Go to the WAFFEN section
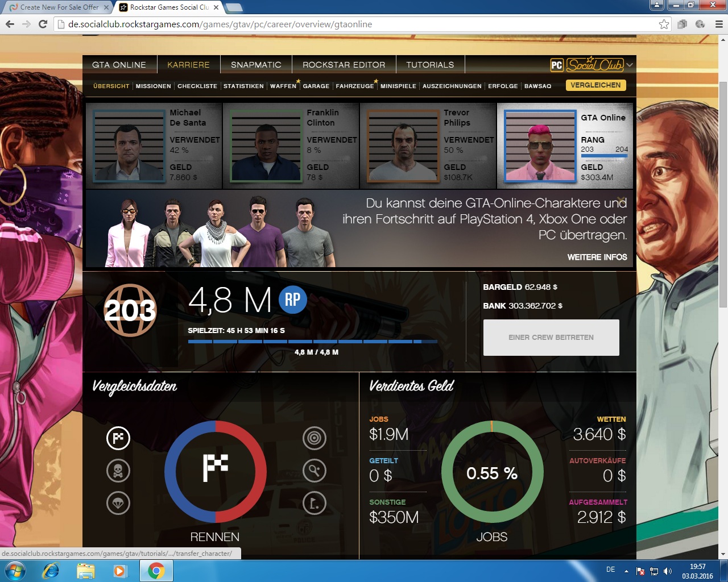Viewport: 728px width, 582px height. point(283,86)
